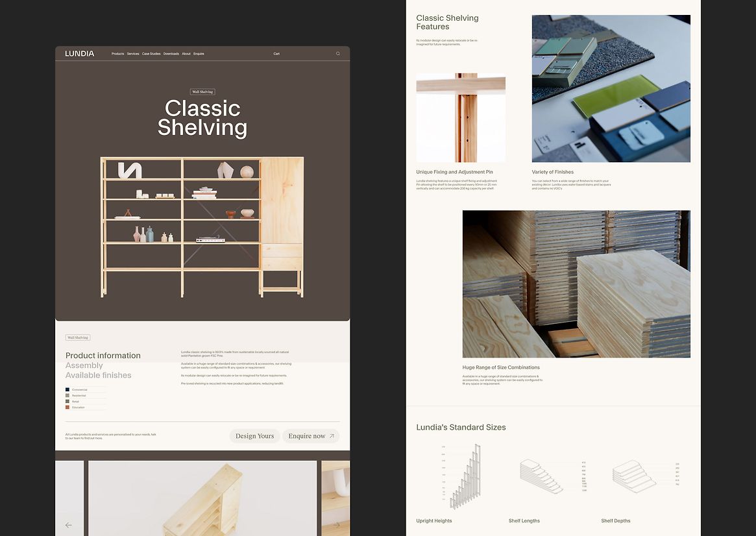The image size is (756, 536).
Task: Click the Wall Shelving badge
Action: 78,337
